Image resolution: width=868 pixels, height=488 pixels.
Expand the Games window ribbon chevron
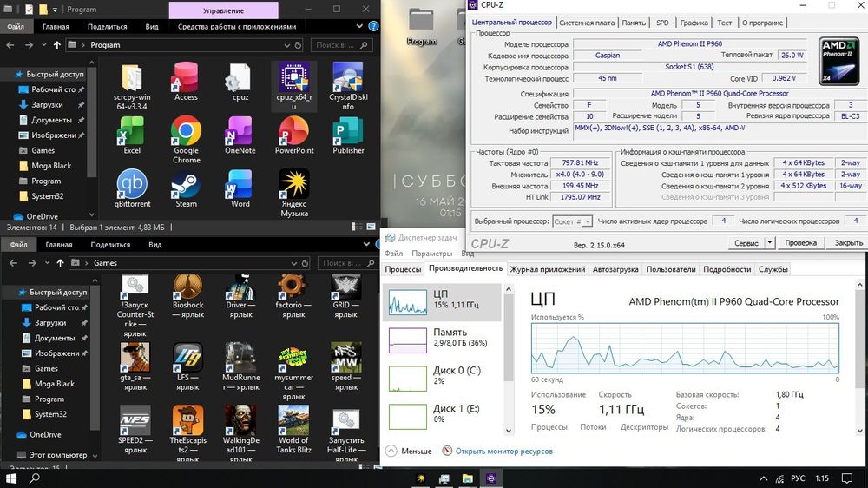pos(366,244)
